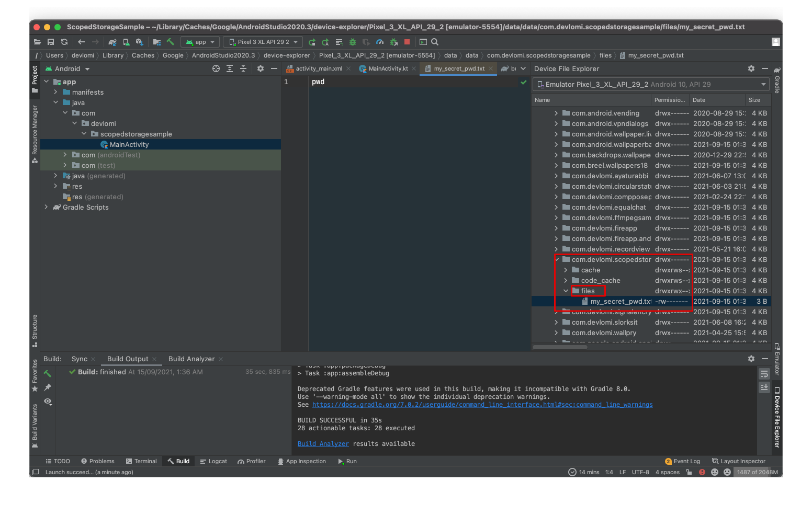Open the Build Analyzer results link
This screenshot has height=516, width=812.
(x=323, y=443)
